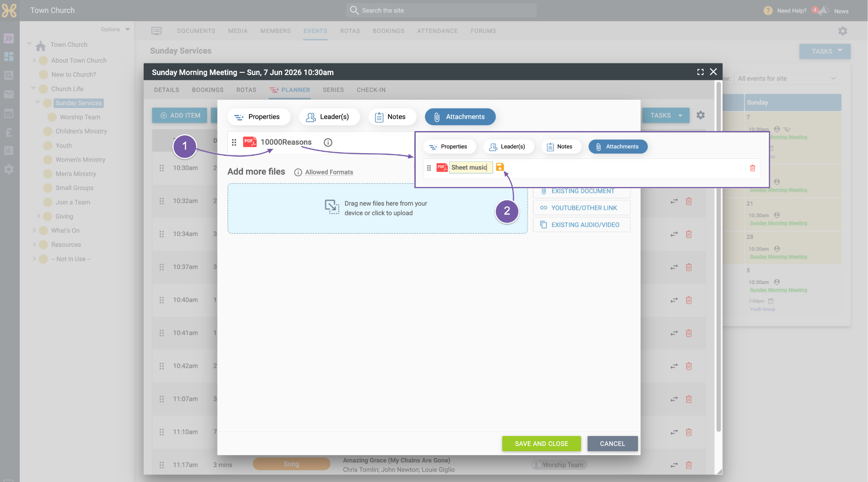868x482 pixels.
Task: Select Worship Team in the site tree
Action: click(80, 117)
